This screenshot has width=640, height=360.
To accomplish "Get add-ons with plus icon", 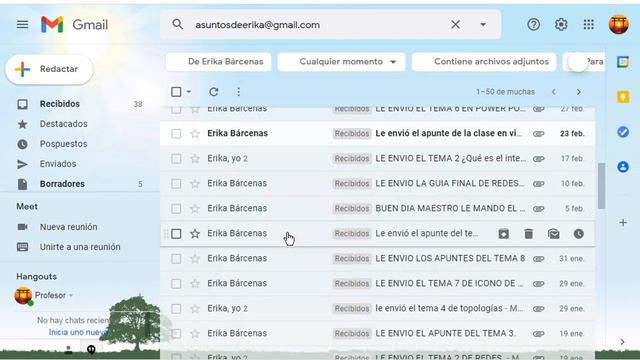I will pos(623,222).
